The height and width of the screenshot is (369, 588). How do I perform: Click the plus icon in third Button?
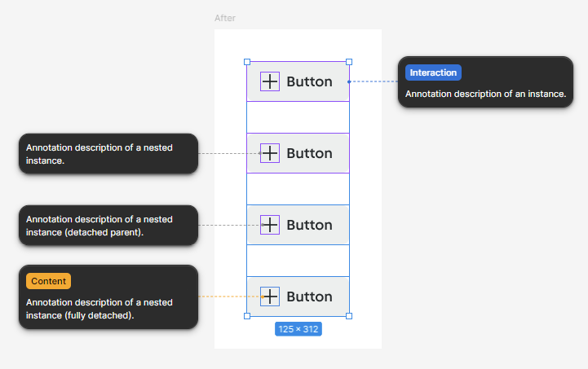270,225
